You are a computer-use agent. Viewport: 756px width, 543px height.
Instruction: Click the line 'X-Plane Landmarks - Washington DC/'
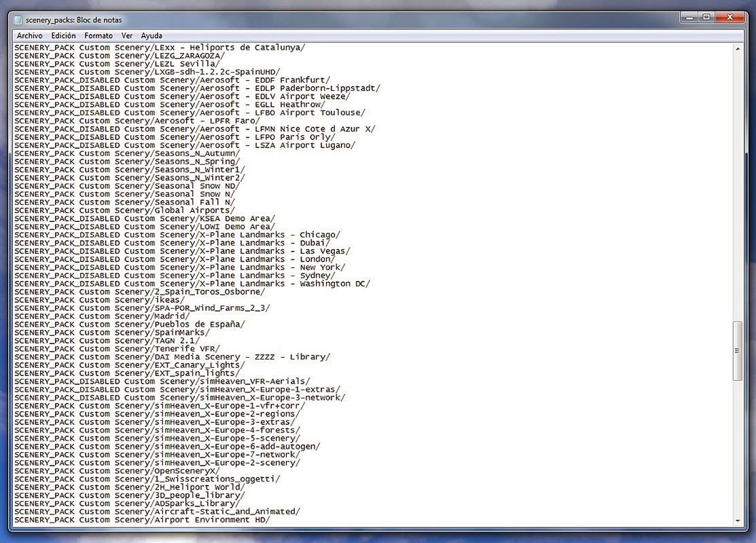[192, 284]
